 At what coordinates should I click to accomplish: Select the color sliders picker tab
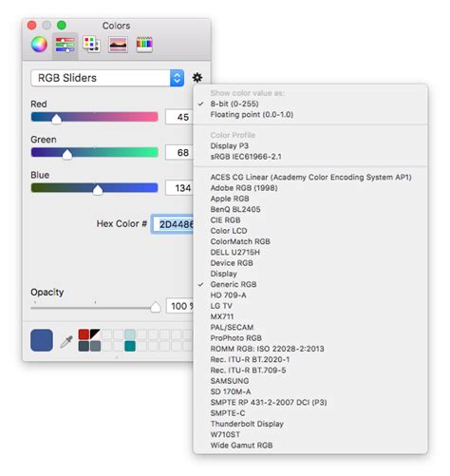point(66,45)
